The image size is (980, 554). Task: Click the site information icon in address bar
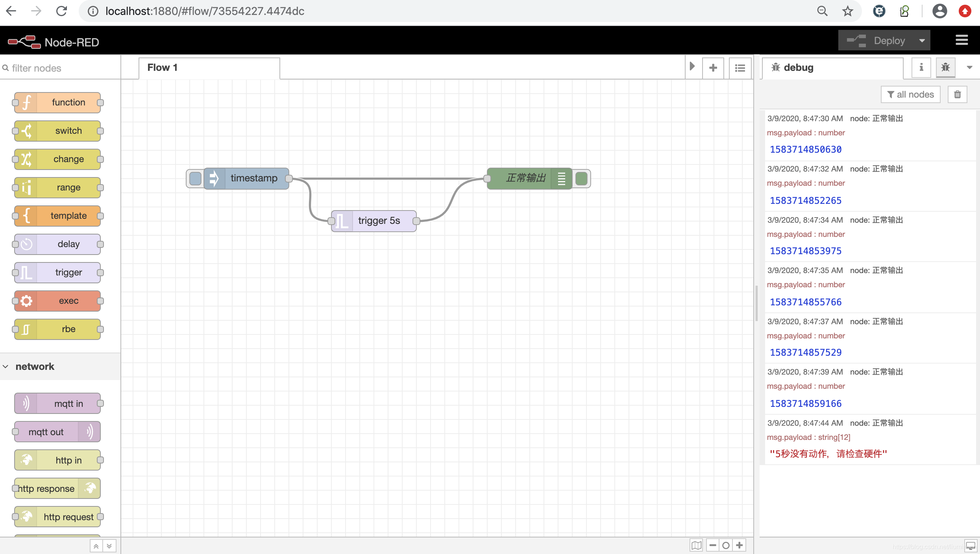pos(93,11)
